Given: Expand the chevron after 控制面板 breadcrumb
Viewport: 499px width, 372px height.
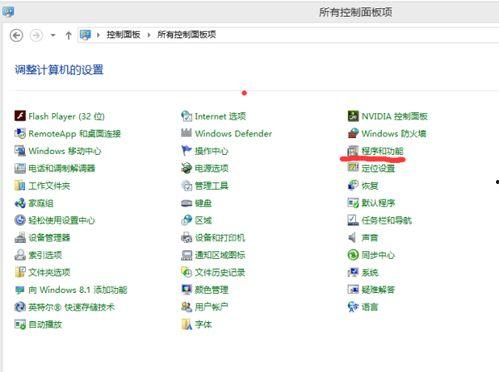Looking at the screenshot, I should tap(149, 35).
